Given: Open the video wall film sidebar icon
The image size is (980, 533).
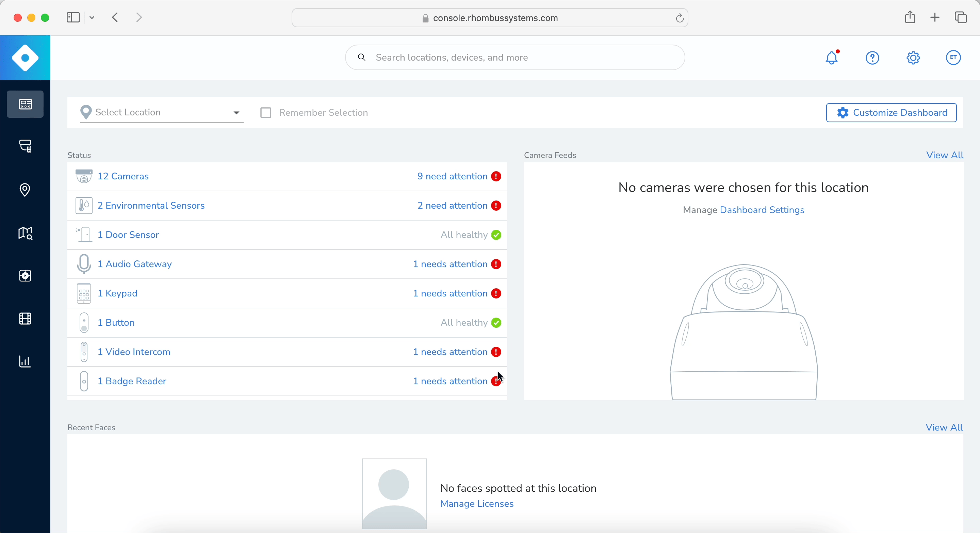Looking at the screenshot, I should (x=25, y=319).
